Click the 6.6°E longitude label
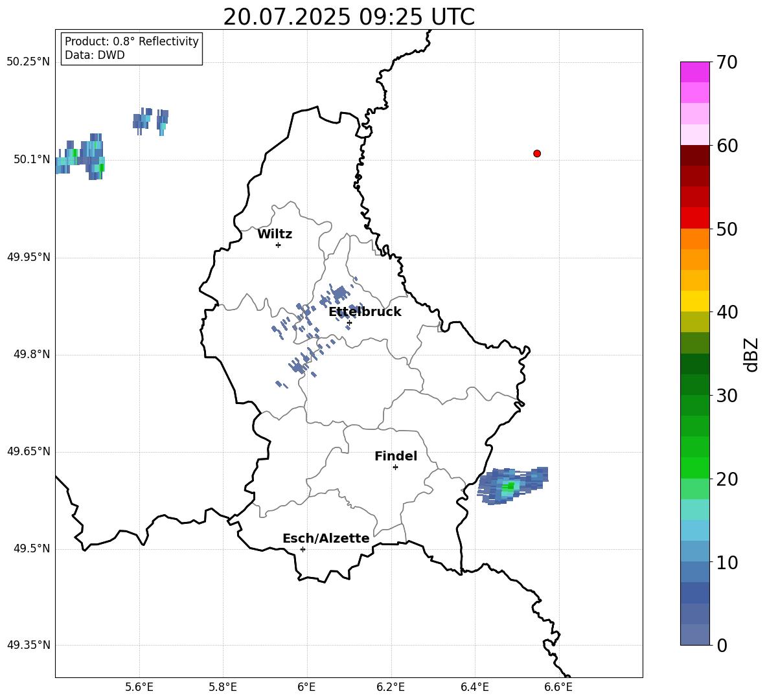The height and width of the screenshot is (700, 767). tap(558, 687)
